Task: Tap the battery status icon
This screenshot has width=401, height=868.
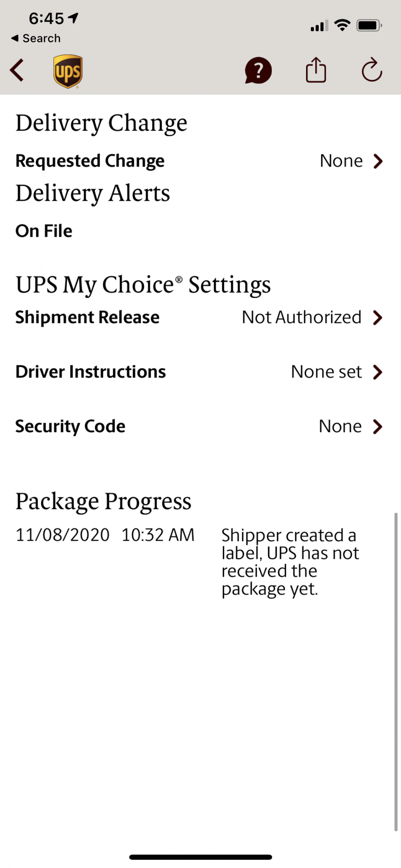Action: pyautogui.click(x=369, y=26)
